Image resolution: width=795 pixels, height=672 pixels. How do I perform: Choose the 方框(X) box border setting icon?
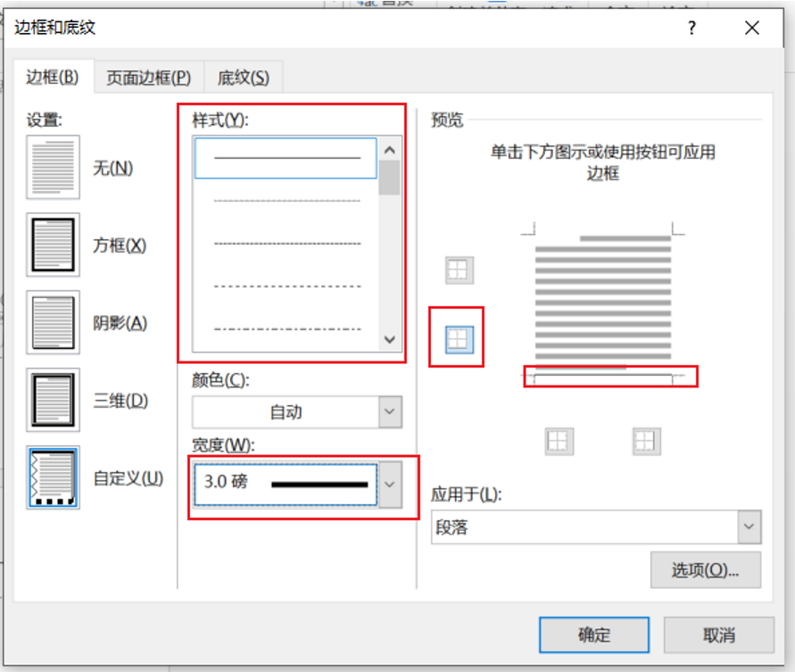(54, 245)
